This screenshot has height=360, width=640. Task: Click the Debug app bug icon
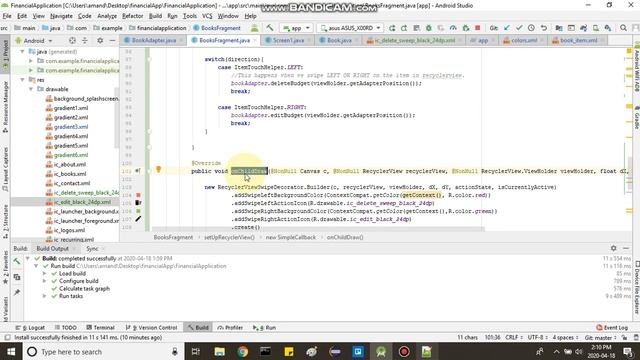pos(429,28)
